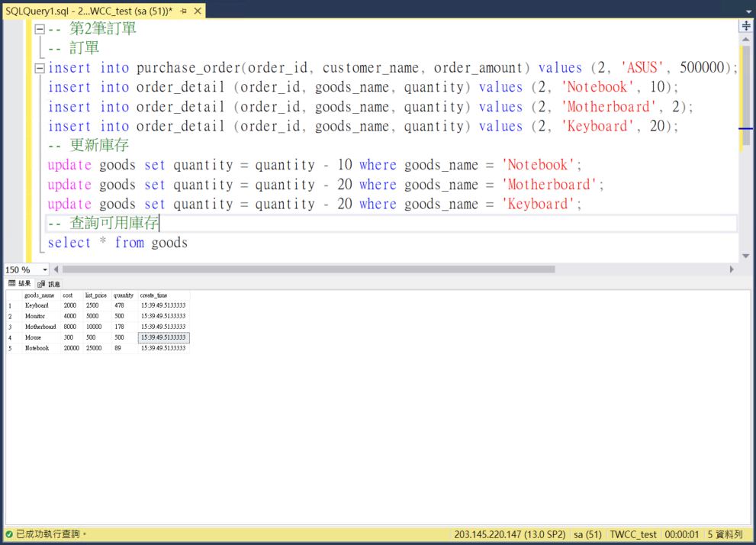Viewport: 756px width, 545px height.
Task: Click the Motherboard cell in results grid
Action: click(40, 327)
